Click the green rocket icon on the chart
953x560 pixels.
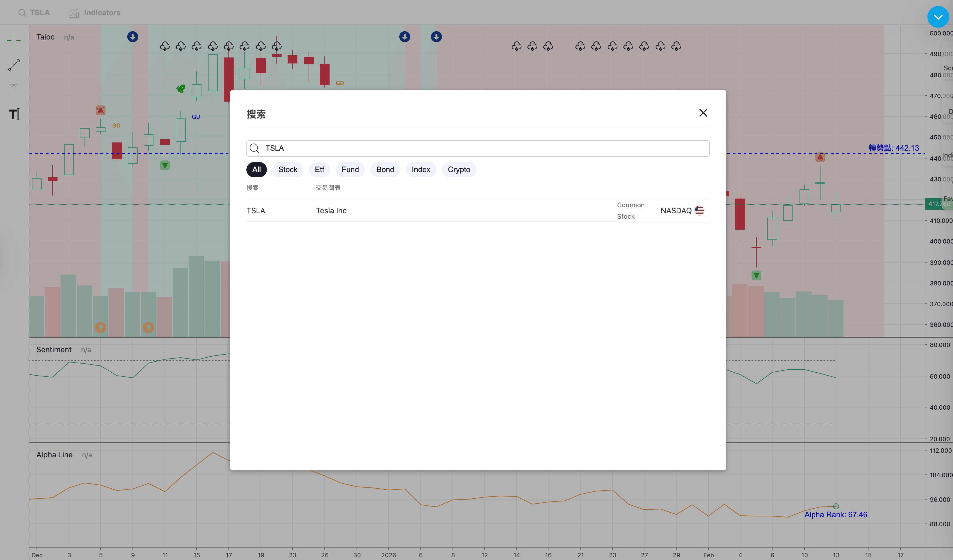tap(180, 89)
